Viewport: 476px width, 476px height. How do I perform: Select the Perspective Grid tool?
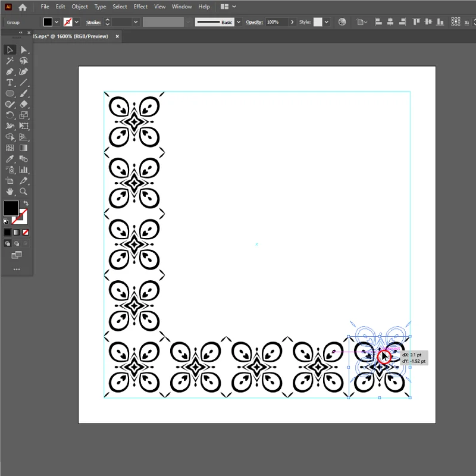(x=24, y=137)
